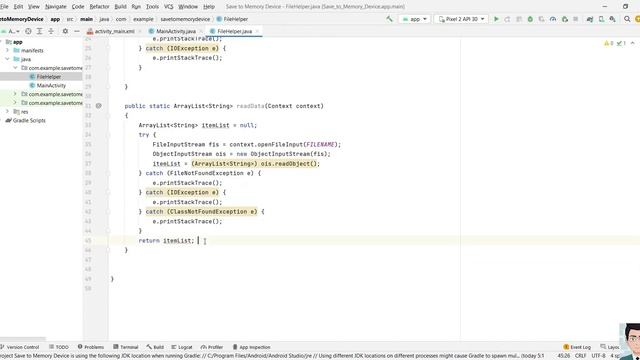This screenshot has height=360, width=640.
Task: Open the Terminal tool window
Action: coord(126,347)
